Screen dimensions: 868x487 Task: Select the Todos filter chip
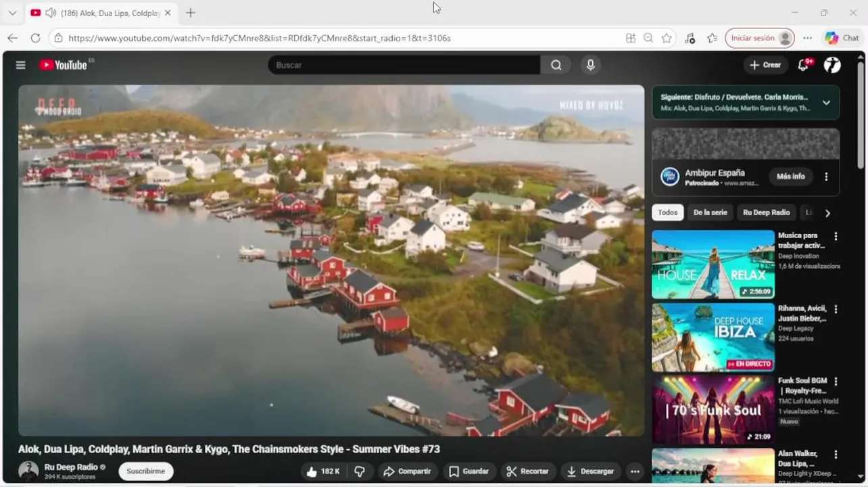[x=668, y=212]
